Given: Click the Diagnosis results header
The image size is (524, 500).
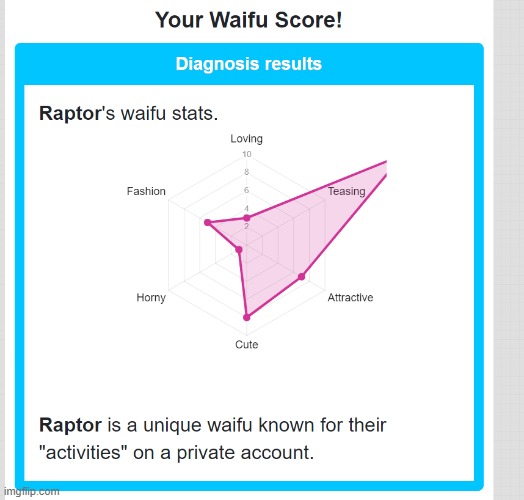Looking at the screenshot, I should click(249, 64).
